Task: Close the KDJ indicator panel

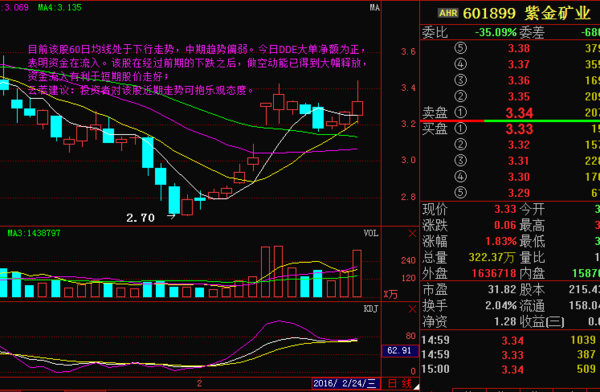Action: pyautogui.click(x=412, y=309)
